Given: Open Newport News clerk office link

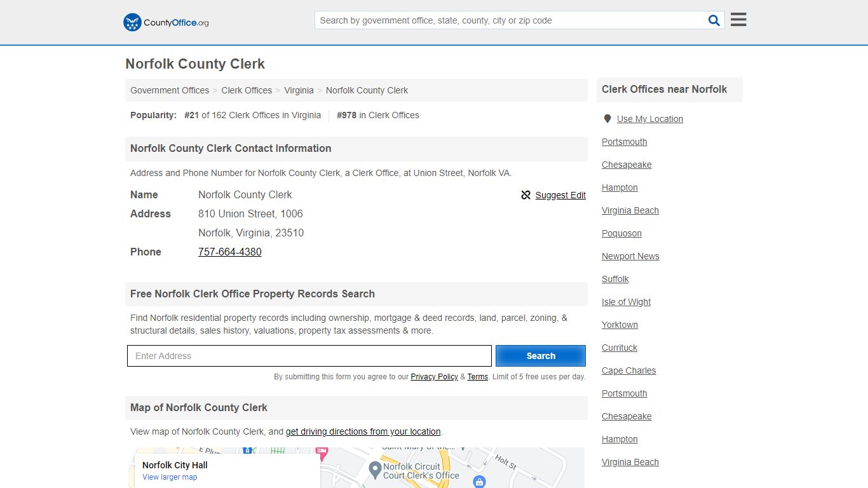Looking at the screenshot, I should pyautogui.click(x=630, y=256).
